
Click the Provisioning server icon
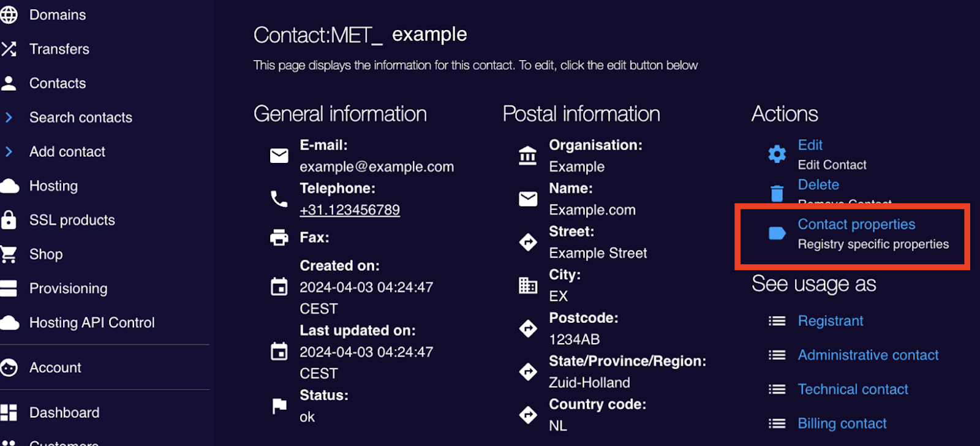coord(9,289)
